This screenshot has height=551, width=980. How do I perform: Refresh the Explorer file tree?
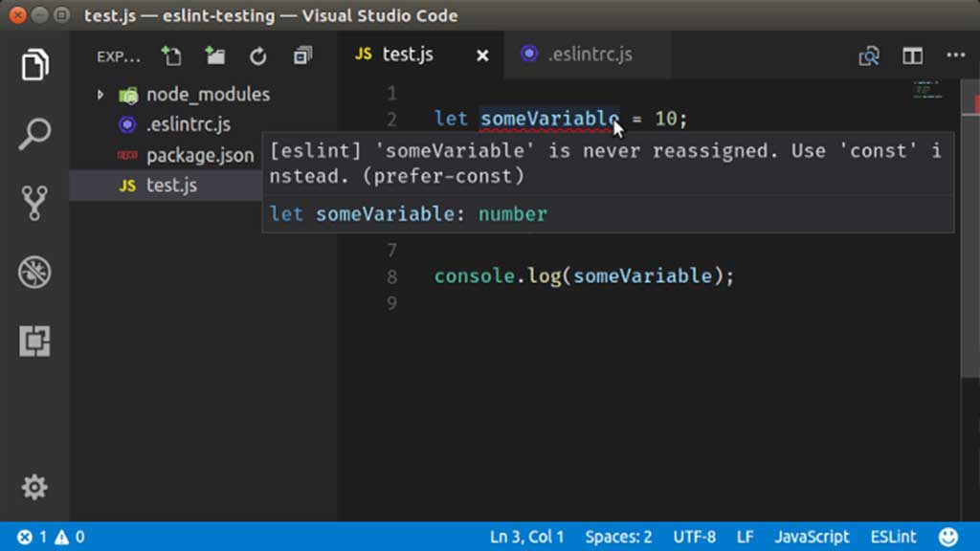click(x=258, y=56)
